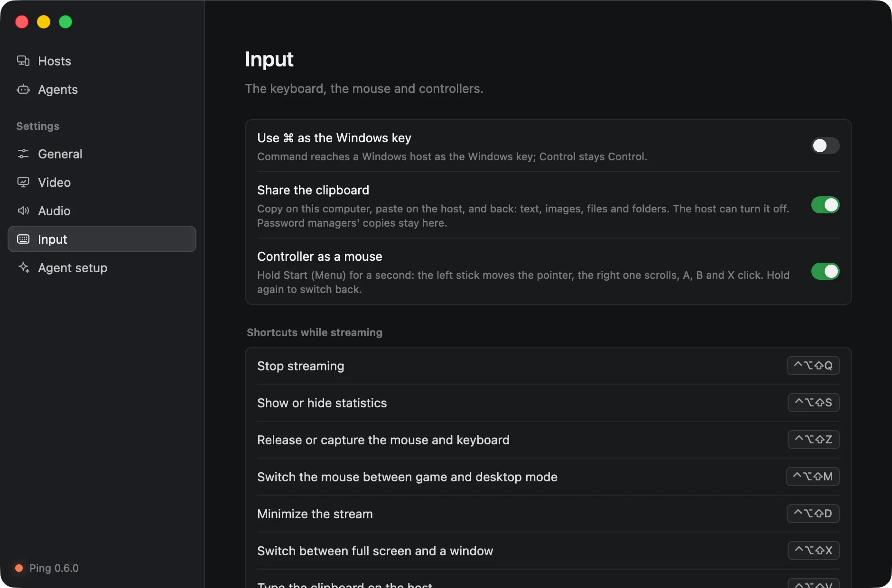
Task: Turn off Share the clipboard switch
Action: [x=825, y=205]
